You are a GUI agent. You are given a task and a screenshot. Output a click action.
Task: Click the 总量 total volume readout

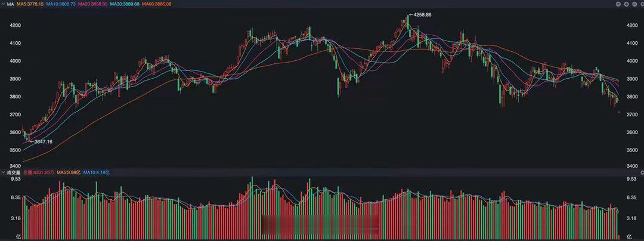pyautogui.click(x=39, y=172)
